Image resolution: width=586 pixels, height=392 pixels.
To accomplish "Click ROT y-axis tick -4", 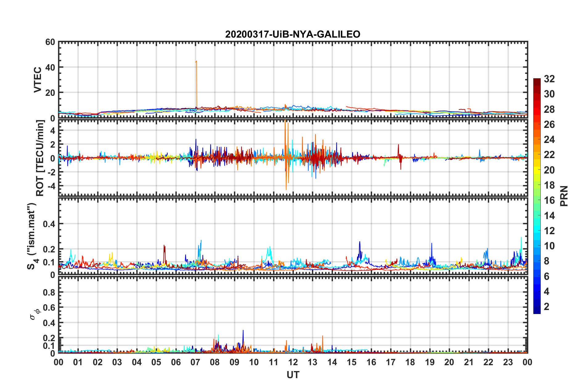I will click(51, 186).
